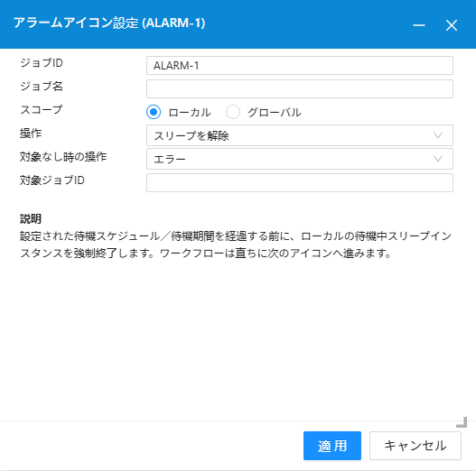The image size is (476, 471).
Task: Select the ローカル scope radio button
Action: point(154,112)
